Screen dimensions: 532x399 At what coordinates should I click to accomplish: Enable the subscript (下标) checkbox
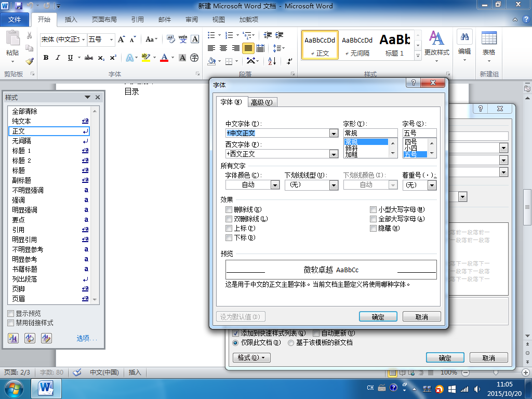[229, 238]
